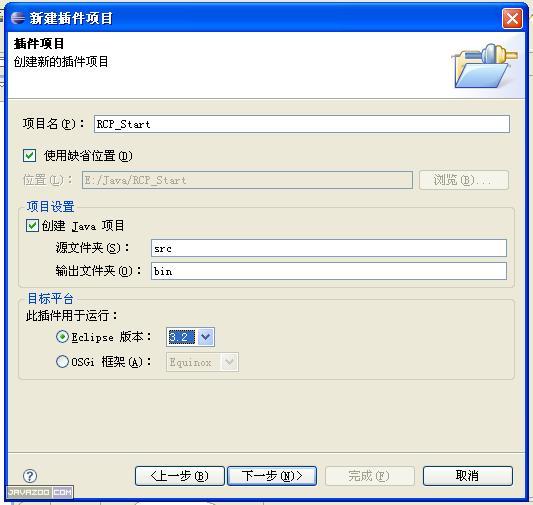The height and width of the screenshot is (505, 533).
Task: Click the 浏览 browse button
Action: coord(464,180)
